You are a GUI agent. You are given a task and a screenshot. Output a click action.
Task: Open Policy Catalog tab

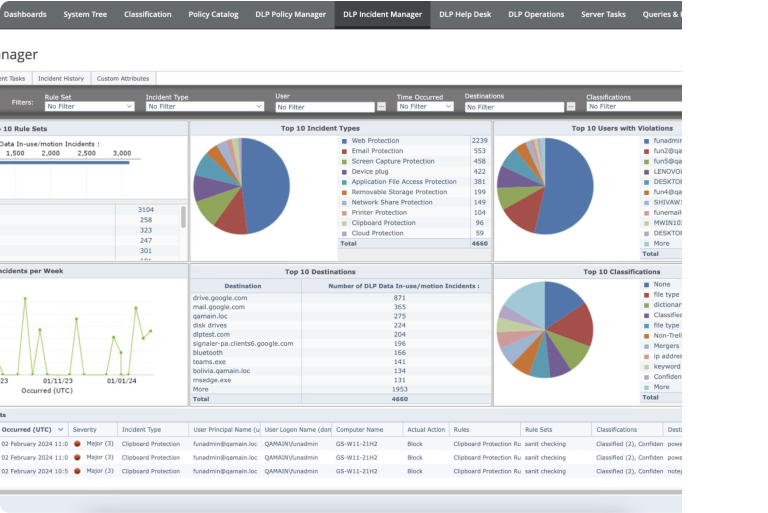(x=213, y=14)
